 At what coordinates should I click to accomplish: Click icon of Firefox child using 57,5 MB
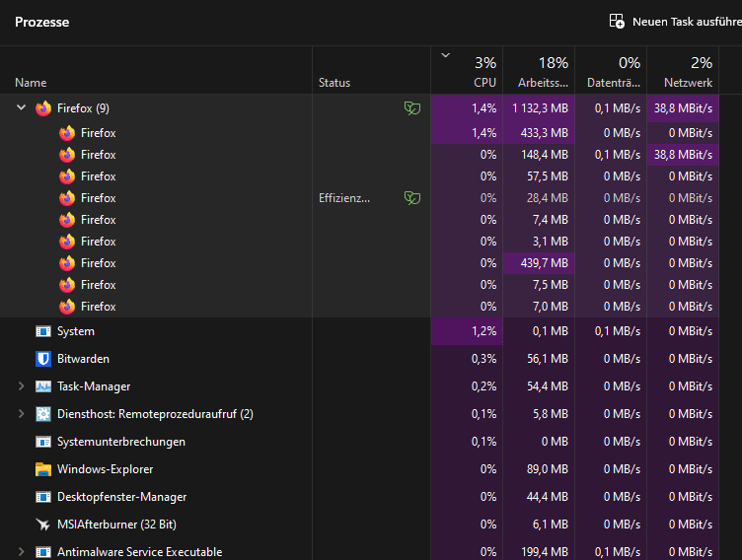[67, 176]
